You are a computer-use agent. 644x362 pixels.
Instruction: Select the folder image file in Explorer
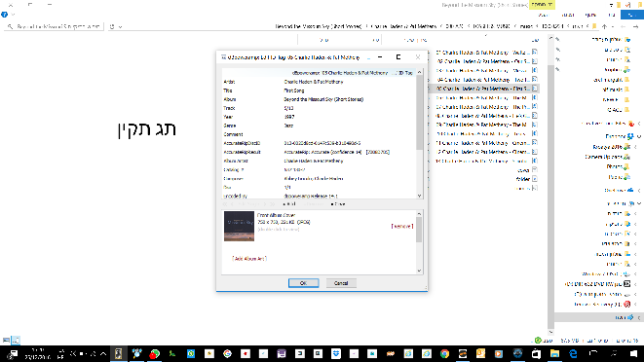526,179
